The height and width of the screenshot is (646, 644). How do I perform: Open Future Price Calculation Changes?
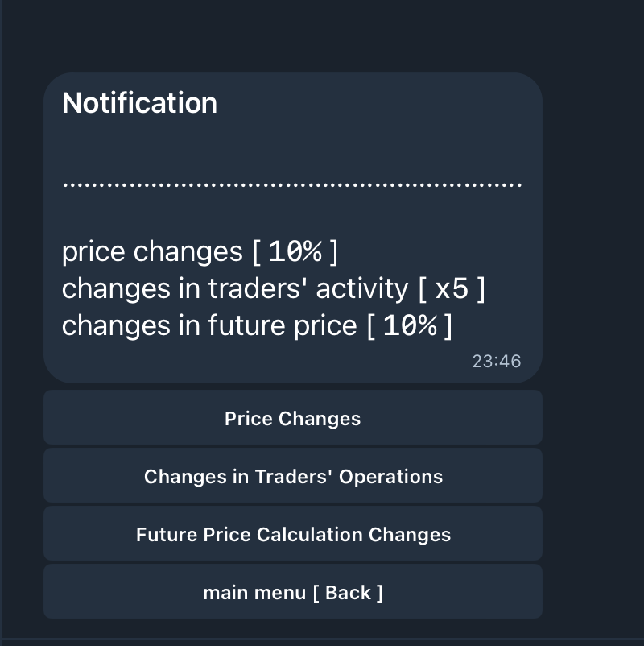pos(292,534)
